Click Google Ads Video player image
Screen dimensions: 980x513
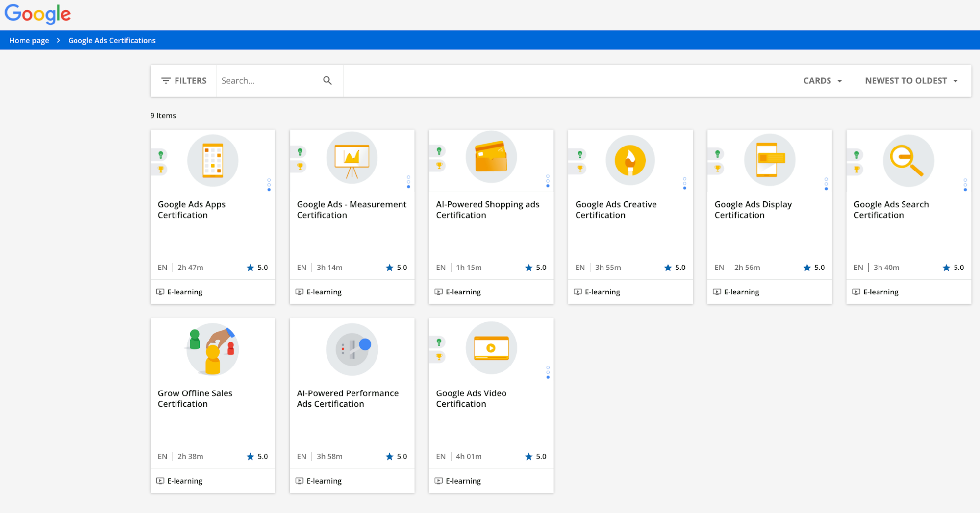[491, 348]
